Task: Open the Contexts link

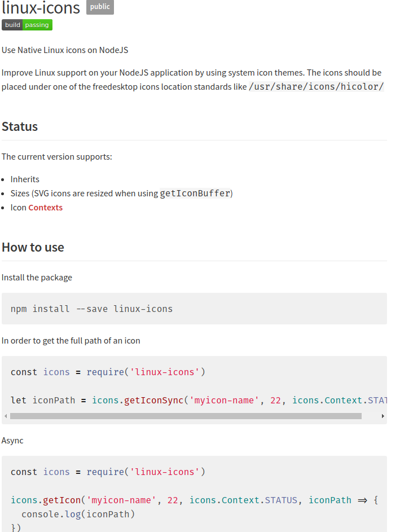Action: tap(46, 208)
